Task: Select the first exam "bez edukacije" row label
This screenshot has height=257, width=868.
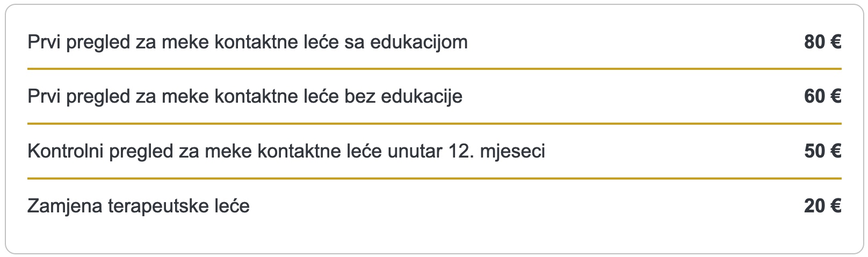Action: [244, 97]
